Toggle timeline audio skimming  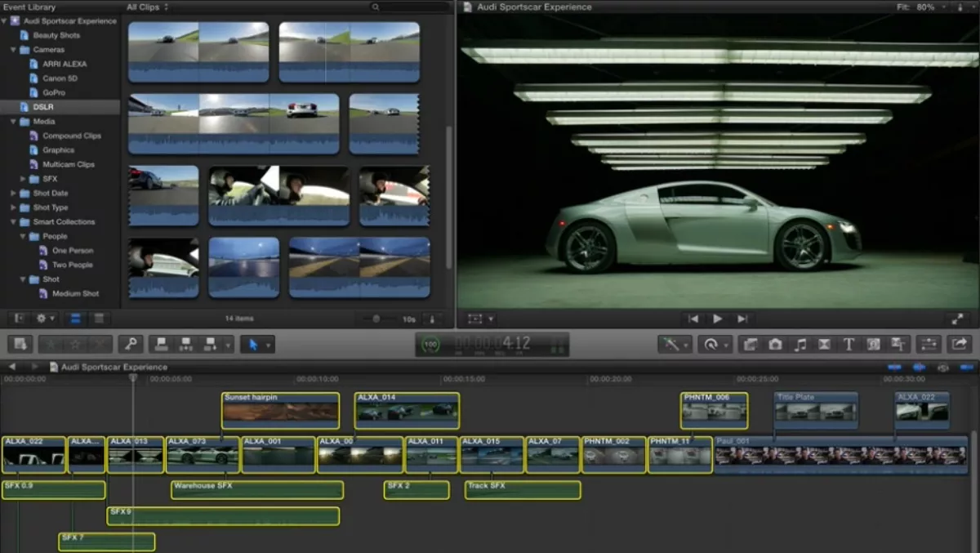click(x=920, y=368)
